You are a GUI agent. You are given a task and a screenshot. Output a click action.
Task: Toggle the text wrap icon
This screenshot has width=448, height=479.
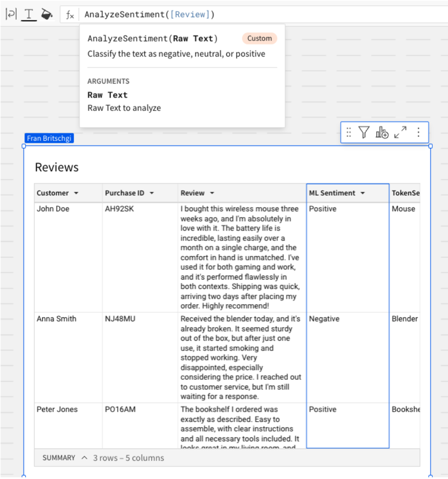[x=11, y=14]
